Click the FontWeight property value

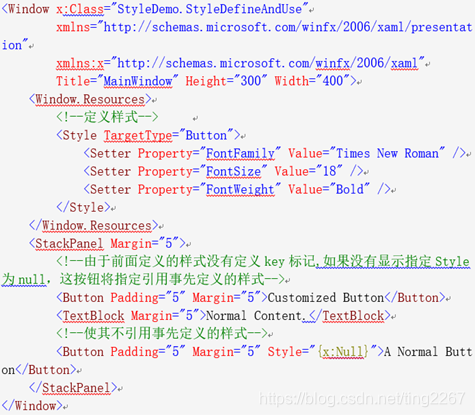click(240, 189)
